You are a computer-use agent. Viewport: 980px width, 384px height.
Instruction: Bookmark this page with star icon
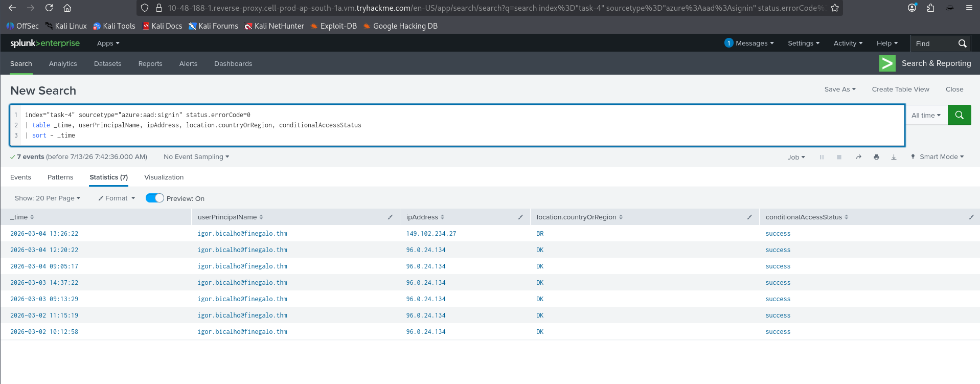(x=835, y=8)
